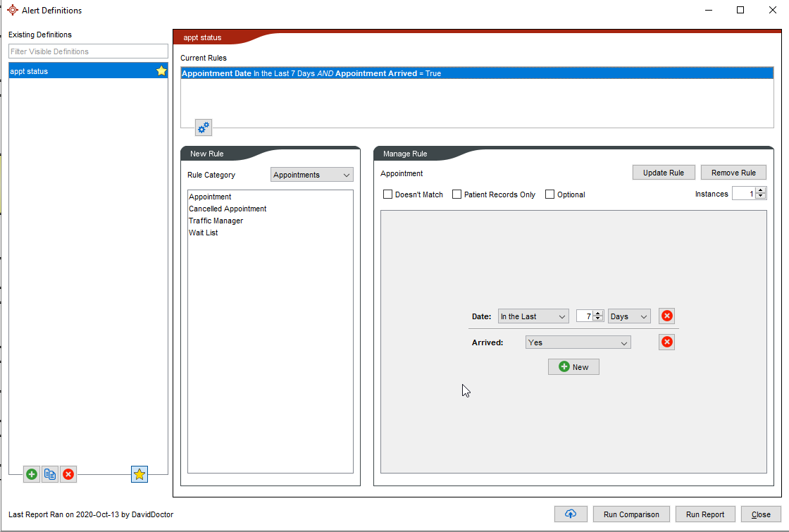Click the Filter Visible Definitions field
The image size is (789, 532).
[x=88, y=51]
